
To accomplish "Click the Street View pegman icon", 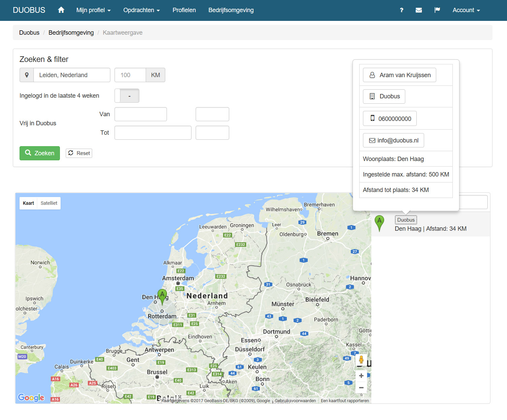I will (361, 360).
